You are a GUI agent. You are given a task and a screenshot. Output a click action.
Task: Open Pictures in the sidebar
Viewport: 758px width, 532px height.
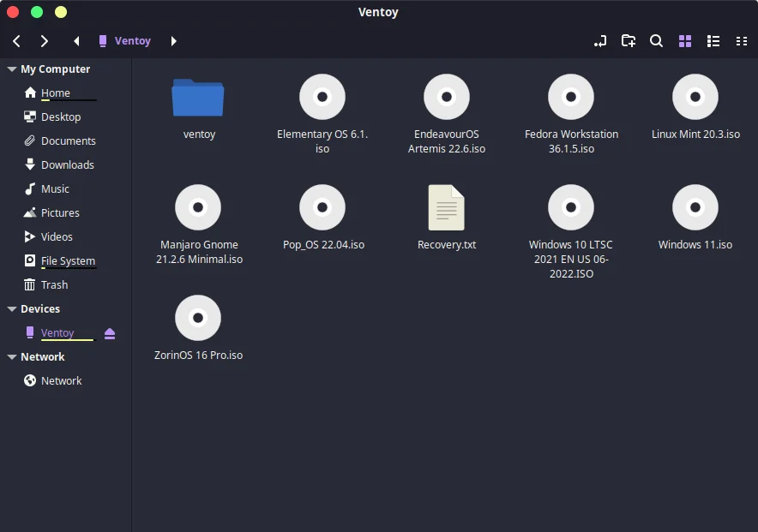pos(60,213)
